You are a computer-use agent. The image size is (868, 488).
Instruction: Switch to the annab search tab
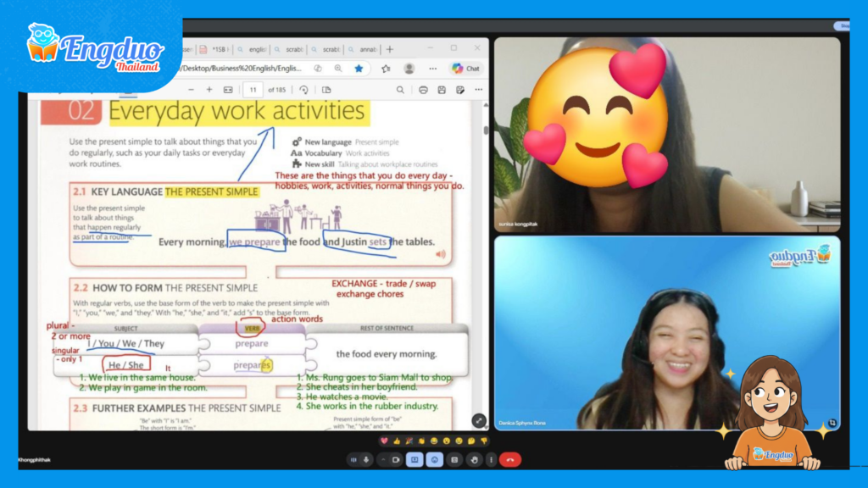click(363, 49)
